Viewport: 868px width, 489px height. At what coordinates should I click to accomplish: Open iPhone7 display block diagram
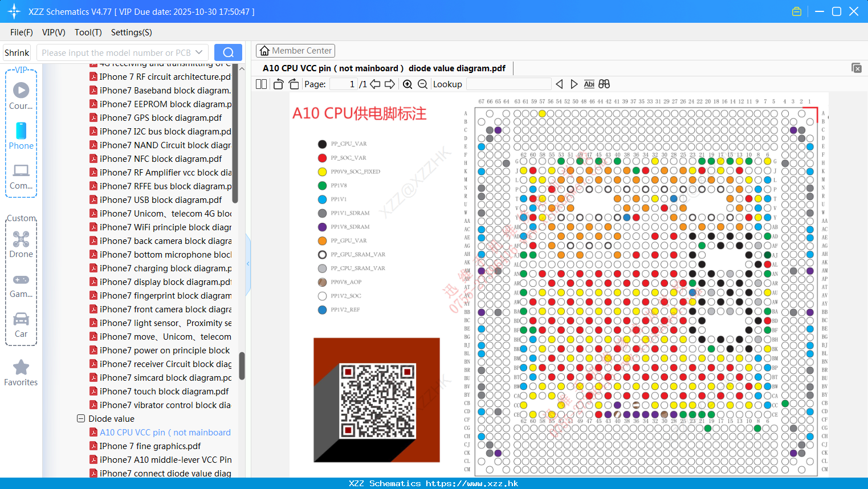pos(165,282)
